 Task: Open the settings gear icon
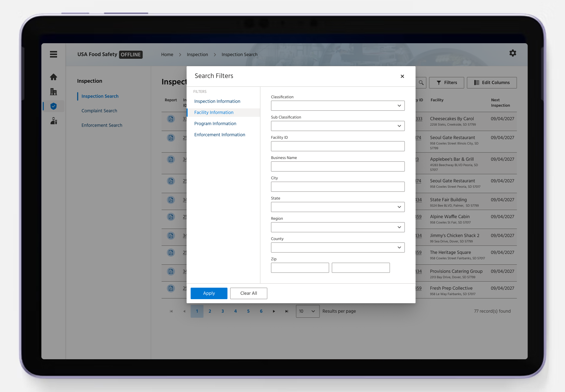click(x=513, y=53)
